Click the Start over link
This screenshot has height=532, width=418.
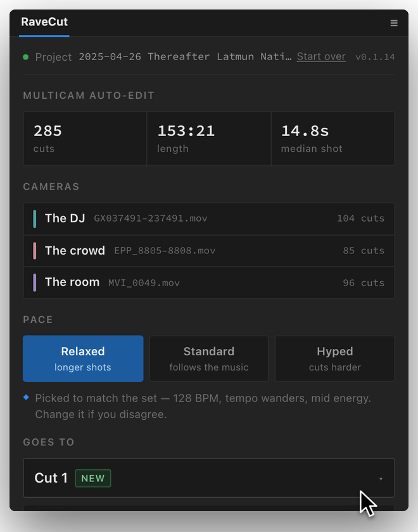tap(321, 56)
